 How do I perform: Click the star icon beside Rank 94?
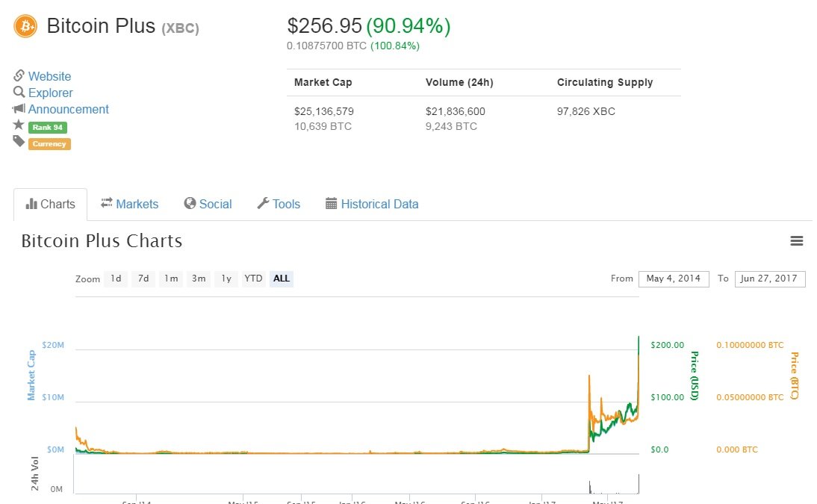[19, 125]
